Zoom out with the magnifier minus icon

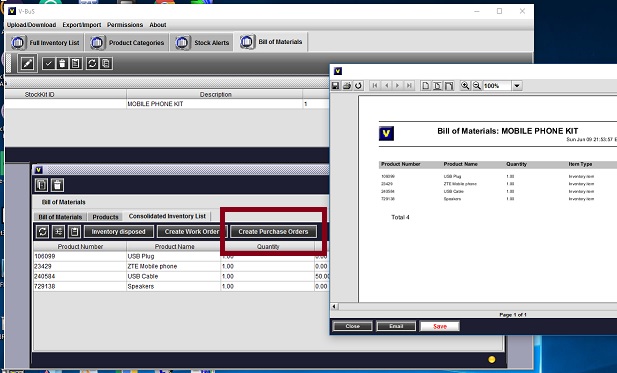[x=477, y=85]
